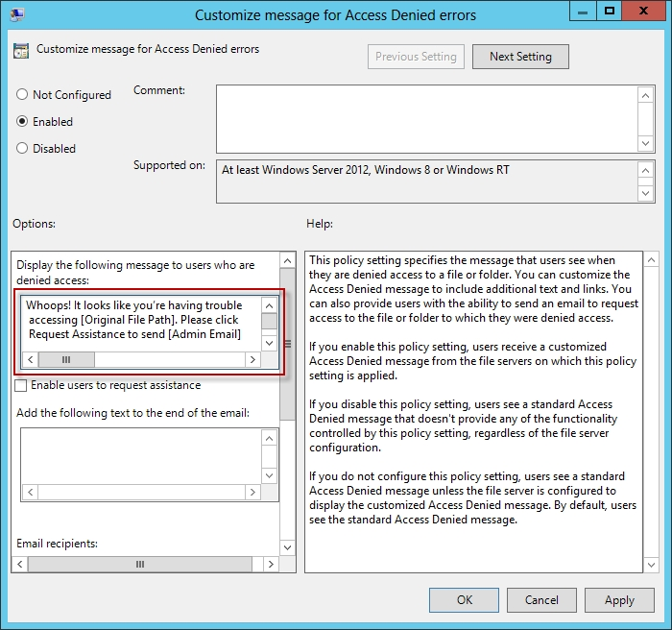Select the Not Configured radio button
Image resolution: width=672 pixels, height=630 pixels.
[22, 95]
